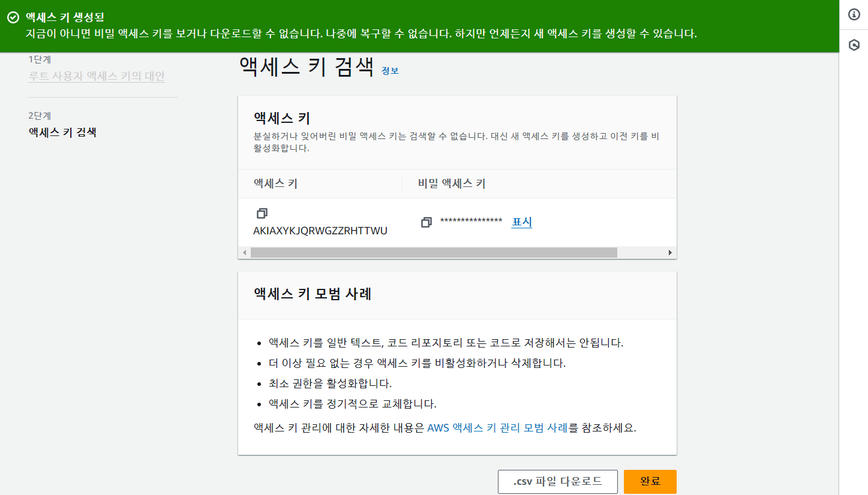This screenshot has width=868, height=495.
Task: Show the secret access key via 표시
Action: point(522,222)
